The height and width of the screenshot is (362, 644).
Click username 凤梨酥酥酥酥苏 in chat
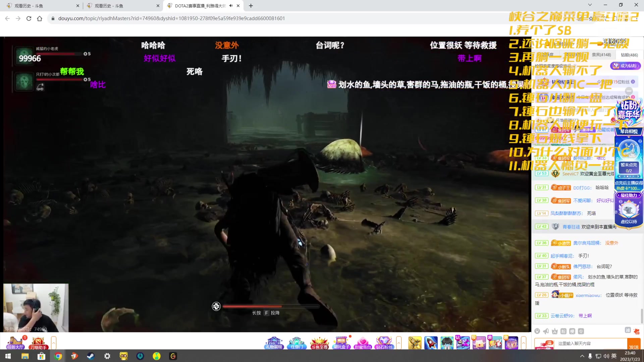coord(567,213)
